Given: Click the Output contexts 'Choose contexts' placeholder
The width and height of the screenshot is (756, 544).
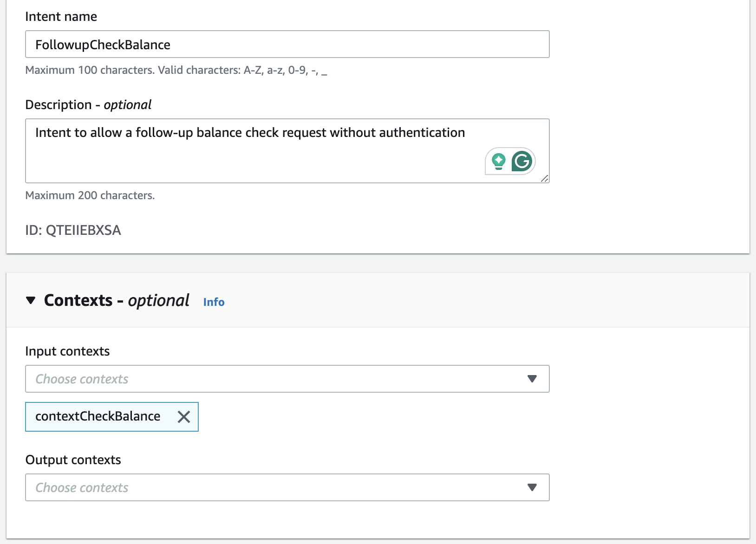Looking at the screenshot, I should [82, 488].
